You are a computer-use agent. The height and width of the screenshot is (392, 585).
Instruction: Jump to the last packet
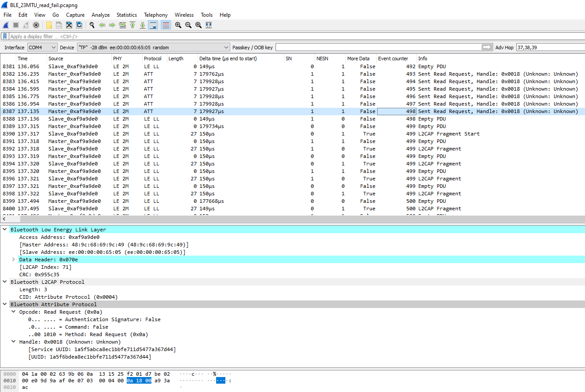tap(143, 25)
